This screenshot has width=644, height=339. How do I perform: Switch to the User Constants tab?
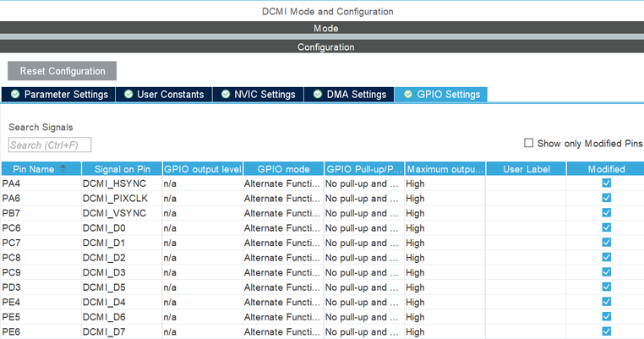[164, 95]
